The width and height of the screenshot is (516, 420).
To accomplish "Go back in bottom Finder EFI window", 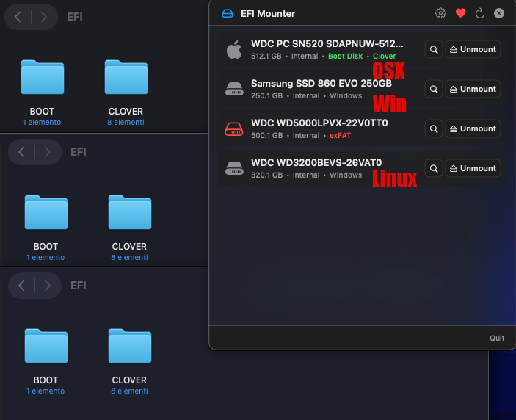I will coord(22,286).
